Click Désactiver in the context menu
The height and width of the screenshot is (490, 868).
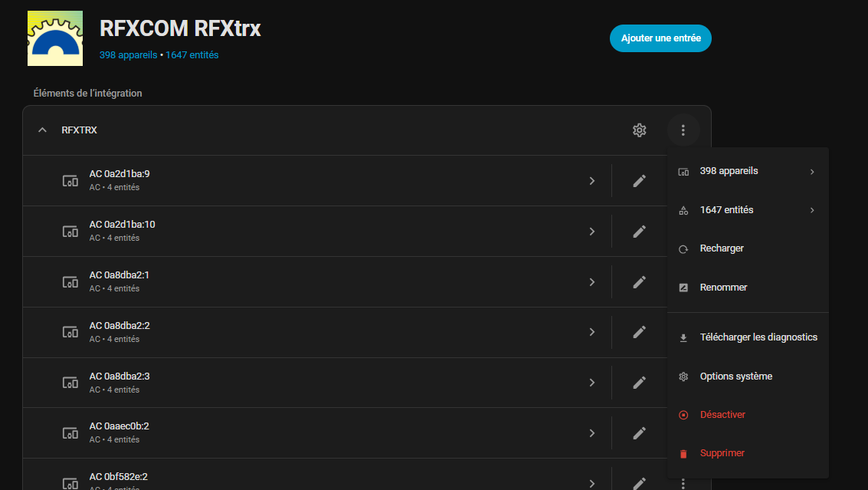pyautogui.click(x=722, y=415)
